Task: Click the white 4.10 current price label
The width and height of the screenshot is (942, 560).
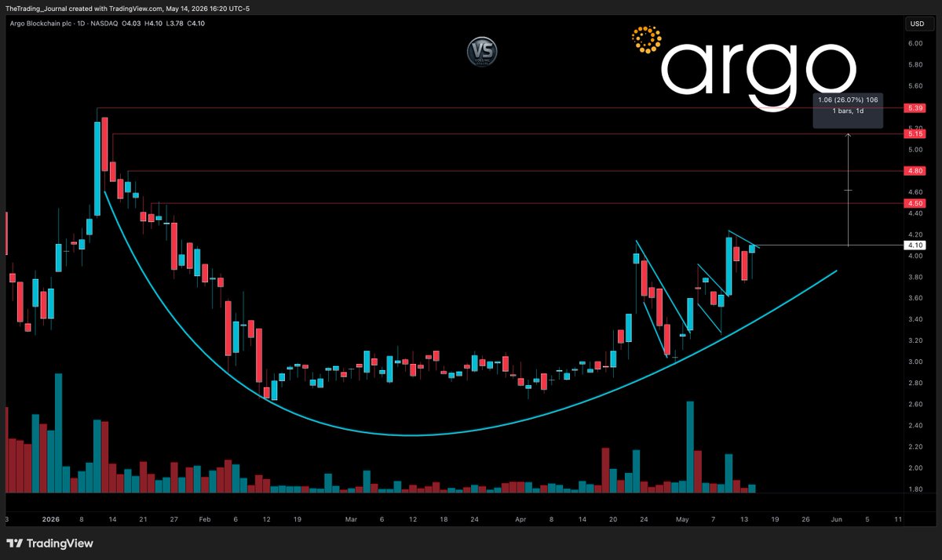Action: 915,245
